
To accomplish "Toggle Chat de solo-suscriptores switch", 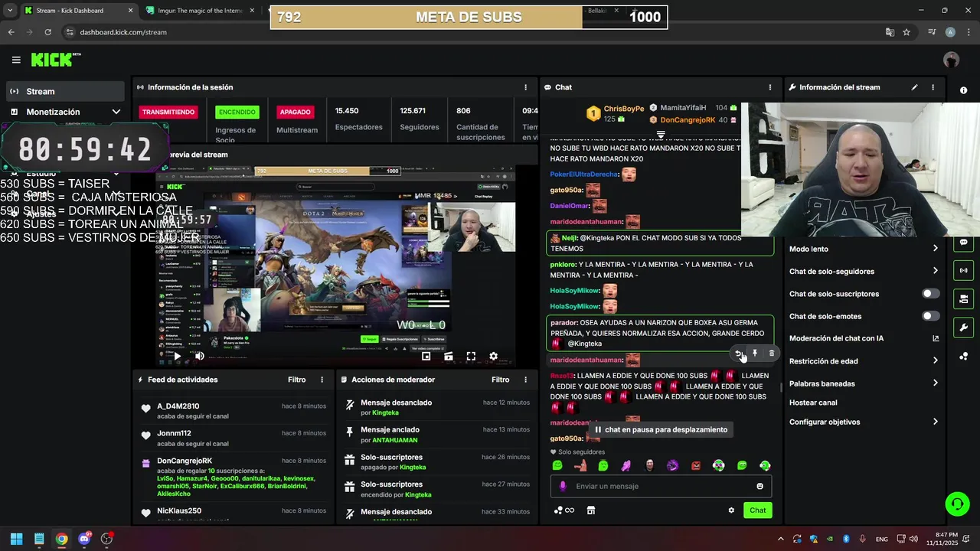I will [930, 294].
